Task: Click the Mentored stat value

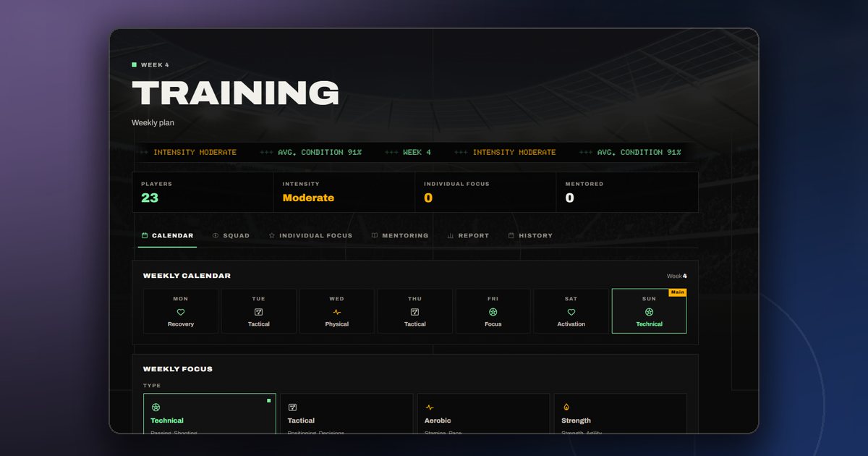Action: 570,198
